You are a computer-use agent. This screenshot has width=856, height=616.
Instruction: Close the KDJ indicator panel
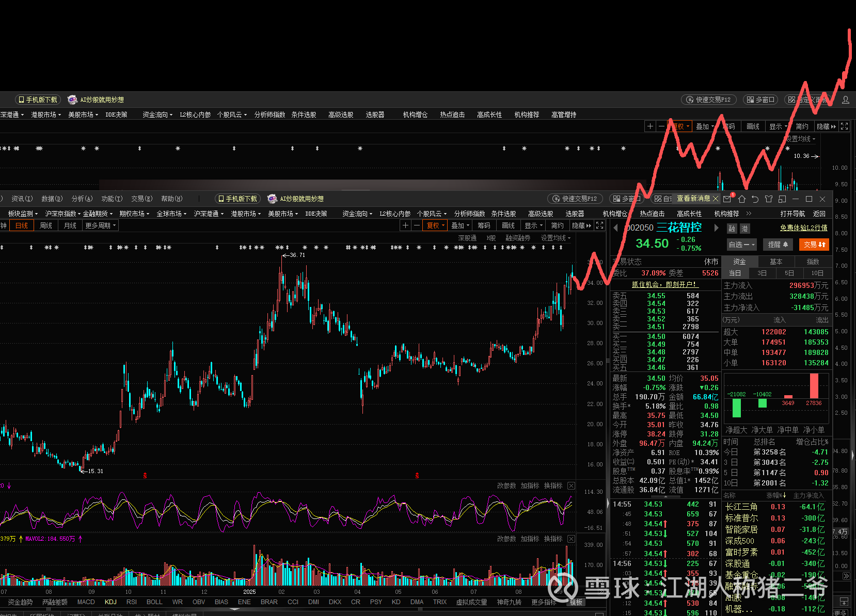571,485
